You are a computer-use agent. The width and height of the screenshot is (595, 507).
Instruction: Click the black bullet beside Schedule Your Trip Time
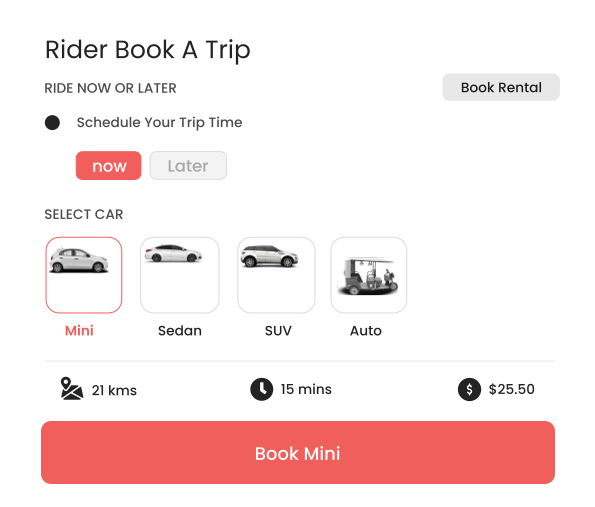52,123
